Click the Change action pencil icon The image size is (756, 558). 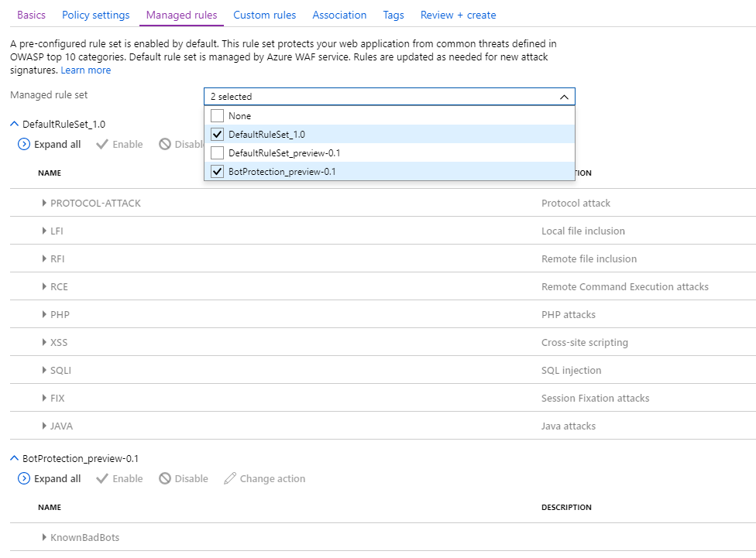[x=230, y=478]
